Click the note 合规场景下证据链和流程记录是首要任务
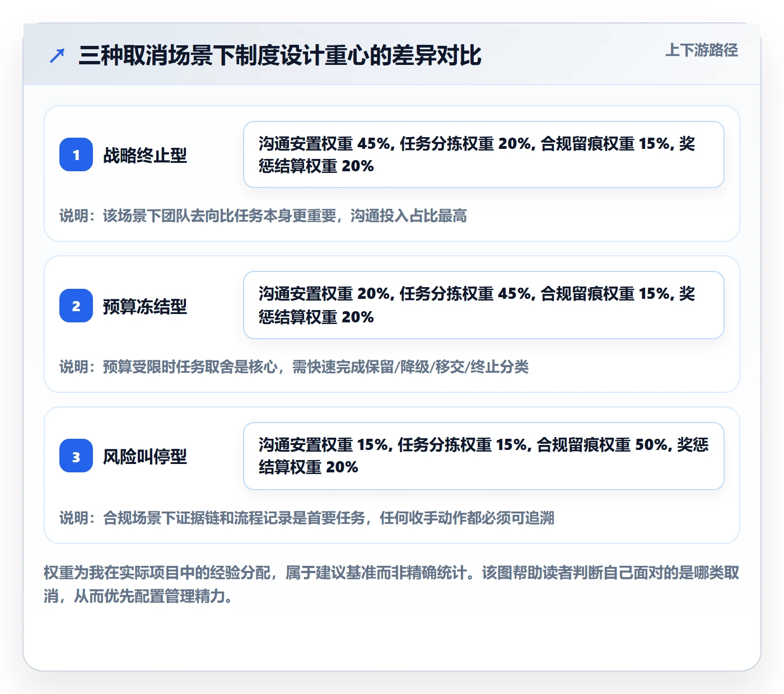Screen dimensions: 784x694 307,518
